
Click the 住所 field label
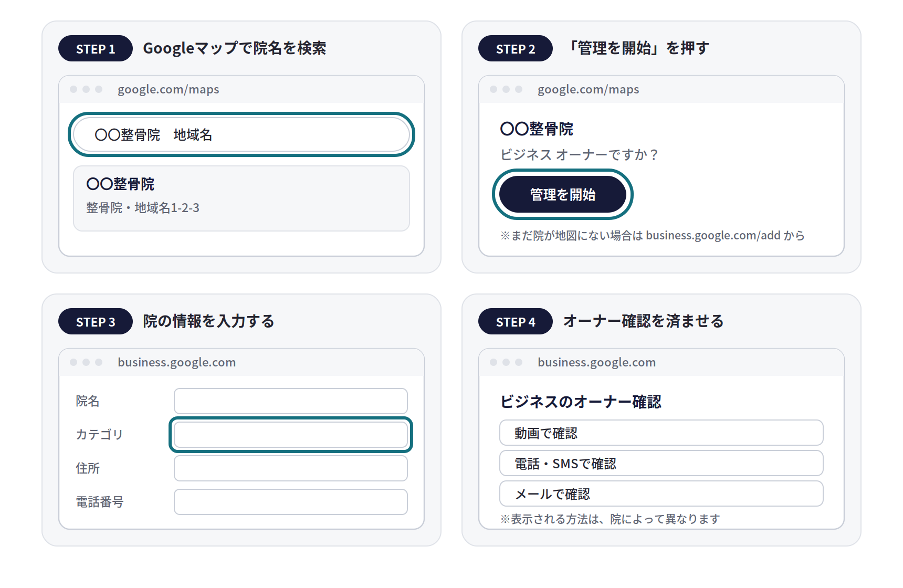point(88,468)
